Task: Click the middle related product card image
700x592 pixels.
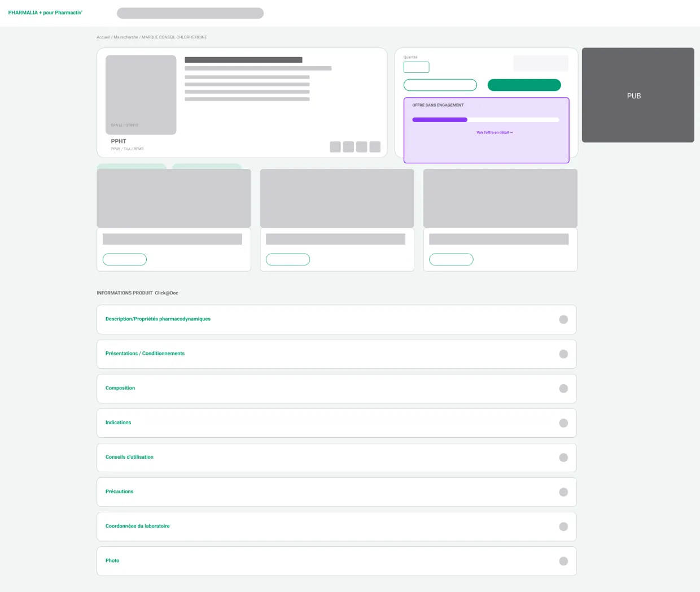Action: pos(337,198)
